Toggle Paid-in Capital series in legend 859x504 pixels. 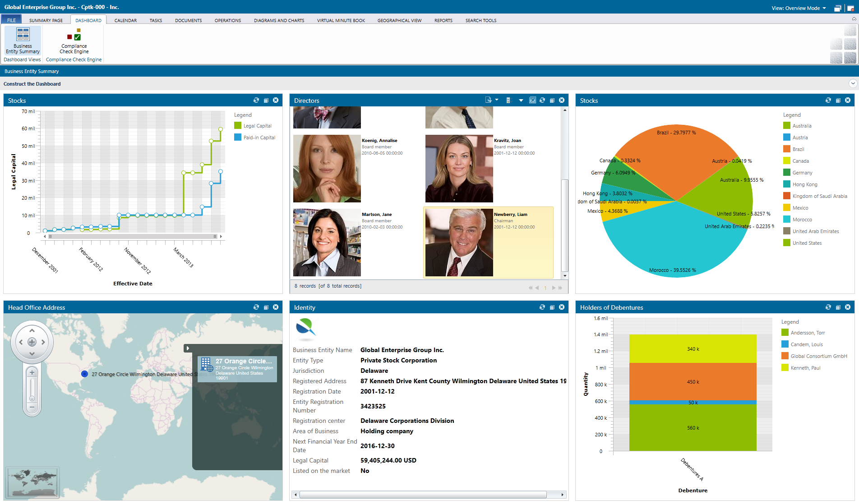point(255,137)
